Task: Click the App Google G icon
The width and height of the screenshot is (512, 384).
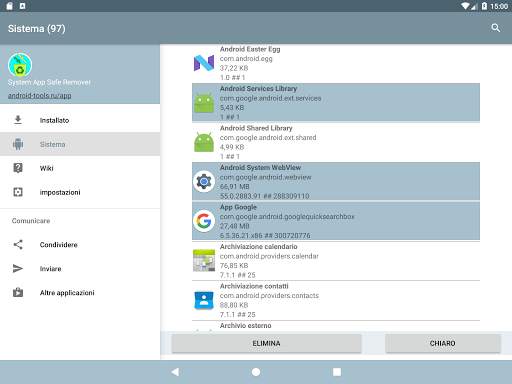Action: pyautogui.click(x=204, y=221)
